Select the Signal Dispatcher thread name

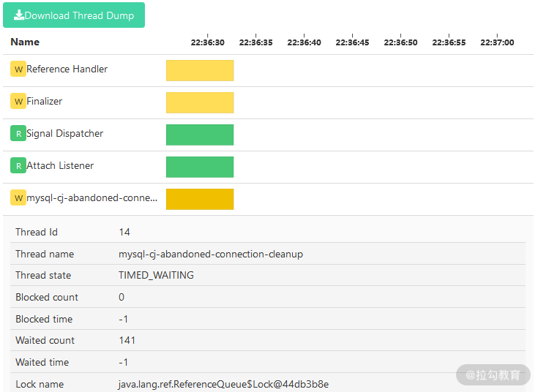(x=64, y=134)
